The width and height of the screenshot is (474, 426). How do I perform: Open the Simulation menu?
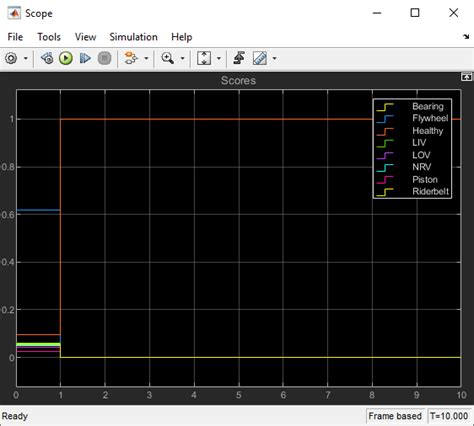[133, 37]
